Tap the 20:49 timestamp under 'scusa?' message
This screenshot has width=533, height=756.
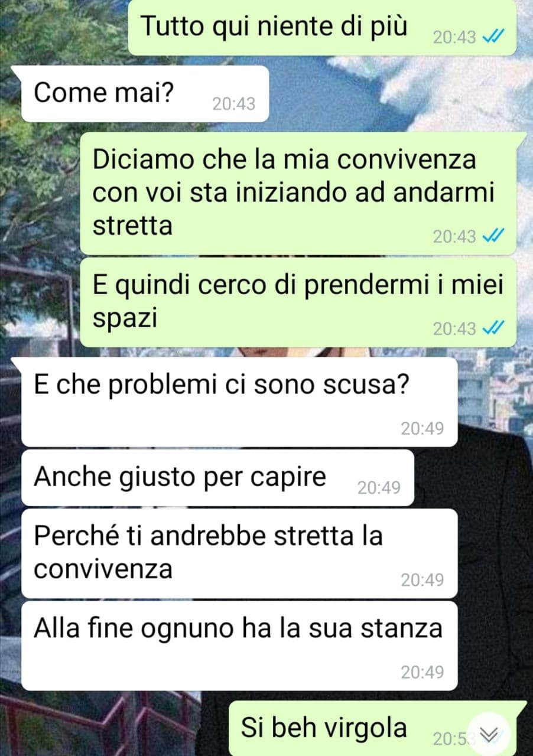pos(422,428)
